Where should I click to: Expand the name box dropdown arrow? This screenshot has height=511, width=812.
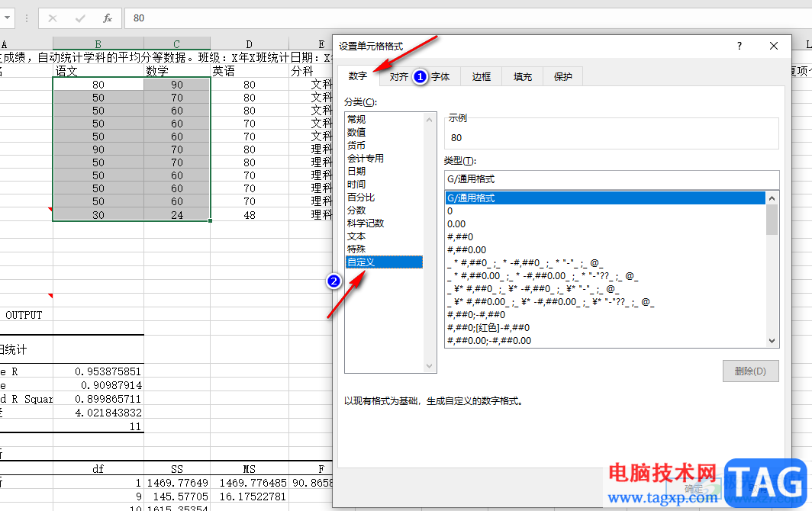click(x=8, y=18)
